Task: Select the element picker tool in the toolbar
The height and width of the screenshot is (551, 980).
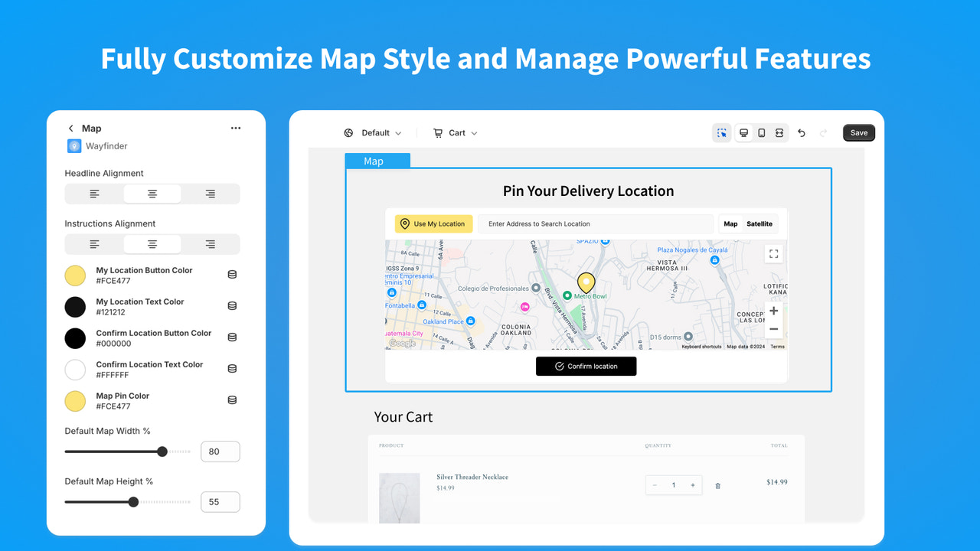Action: pyautogui.click(x=721, y=132)
